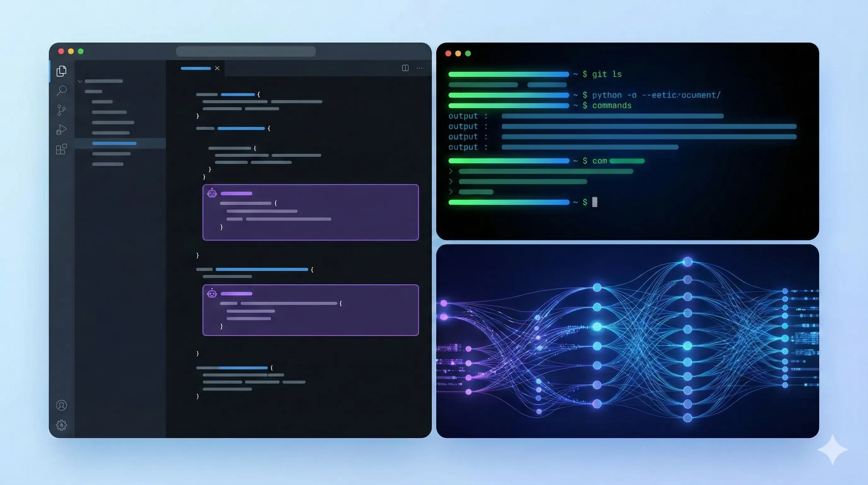
Task: Open the Extensions blocks icon
Action: pos(61,149)
